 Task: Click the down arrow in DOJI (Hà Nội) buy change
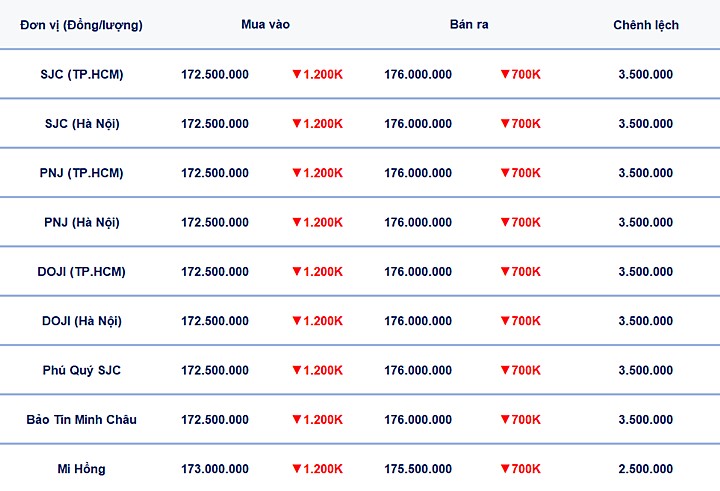click(297, 321)
